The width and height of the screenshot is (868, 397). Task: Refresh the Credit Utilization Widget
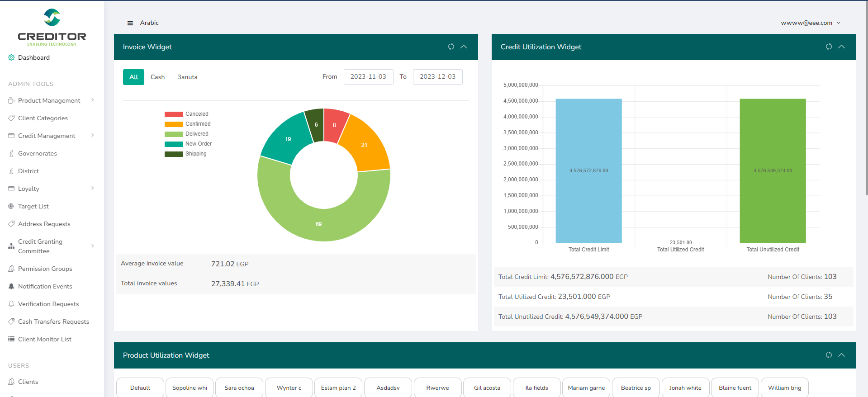(x=829, y=47)
